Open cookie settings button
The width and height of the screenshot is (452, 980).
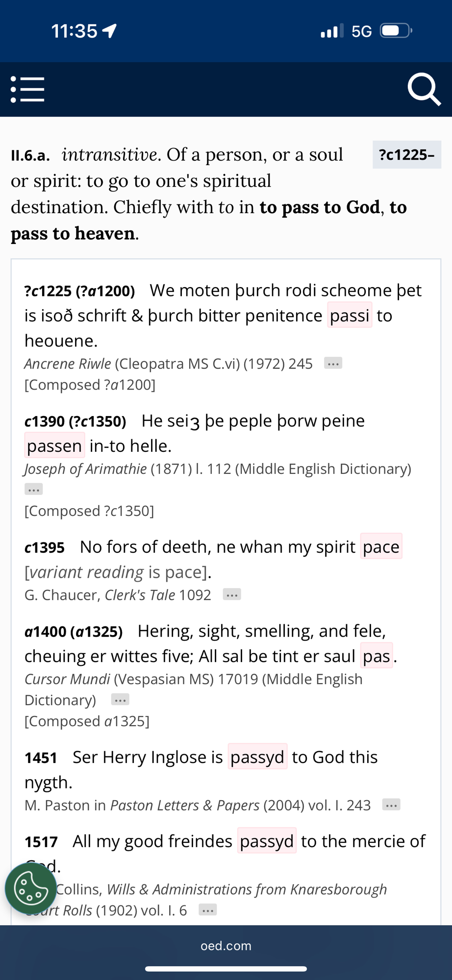[x=30, y=888]
